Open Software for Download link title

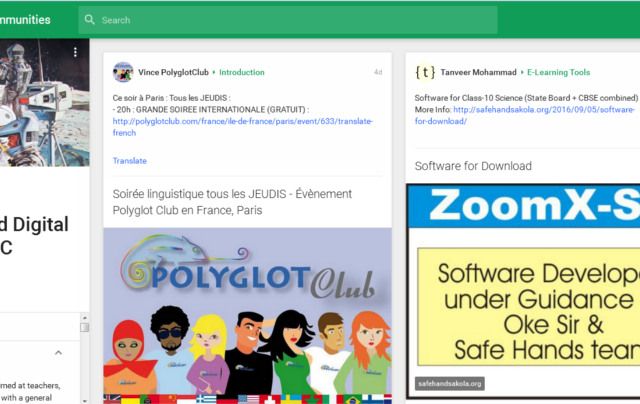coord(473,166)
